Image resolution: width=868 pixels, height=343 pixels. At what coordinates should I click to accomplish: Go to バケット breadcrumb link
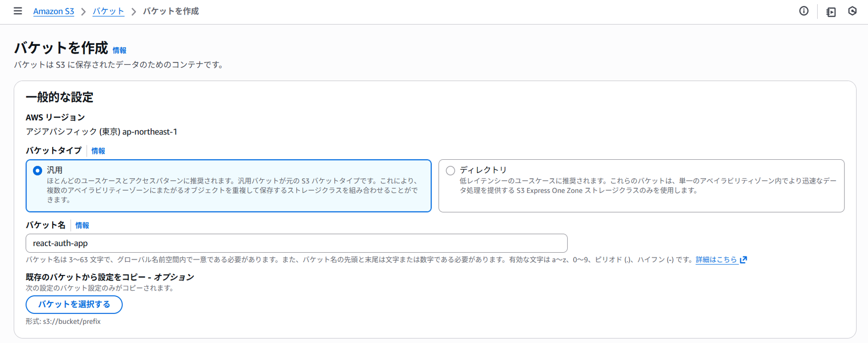108,11
